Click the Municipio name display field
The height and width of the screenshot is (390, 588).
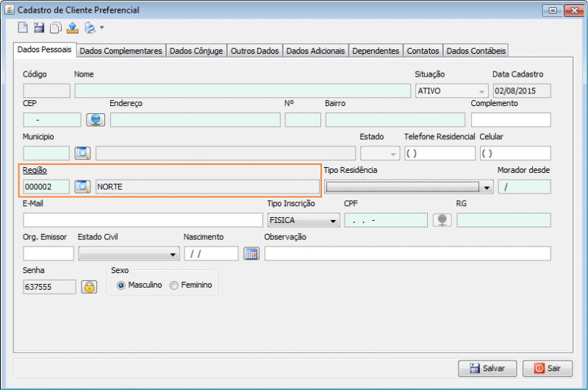(x=226, y=153)
